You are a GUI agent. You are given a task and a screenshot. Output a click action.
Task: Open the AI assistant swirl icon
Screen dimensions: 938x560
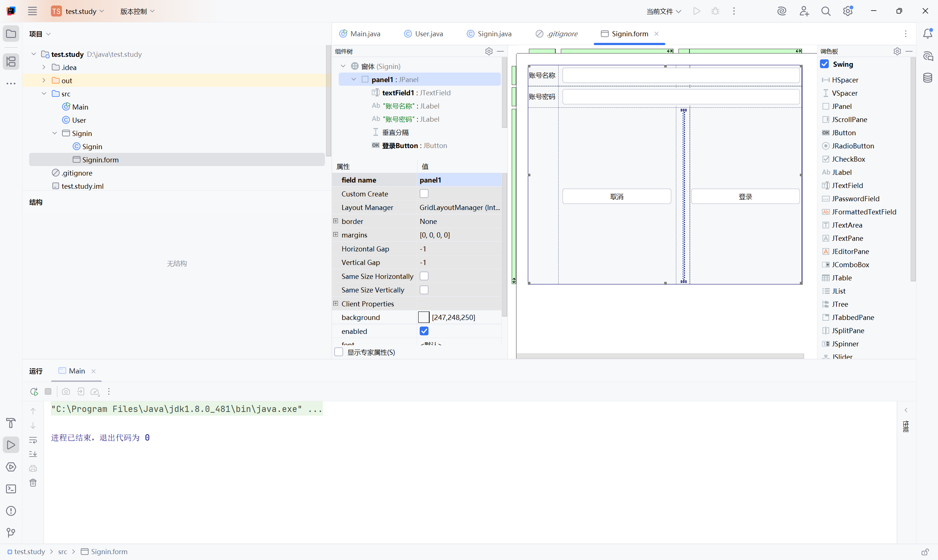point(781,11)
